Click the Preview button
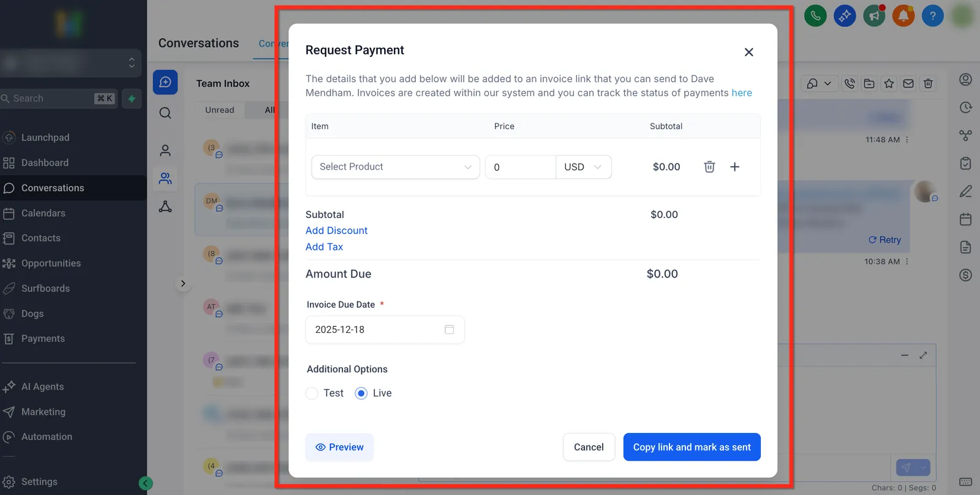This screenshot has width=980, height=495. coord(339,447)
